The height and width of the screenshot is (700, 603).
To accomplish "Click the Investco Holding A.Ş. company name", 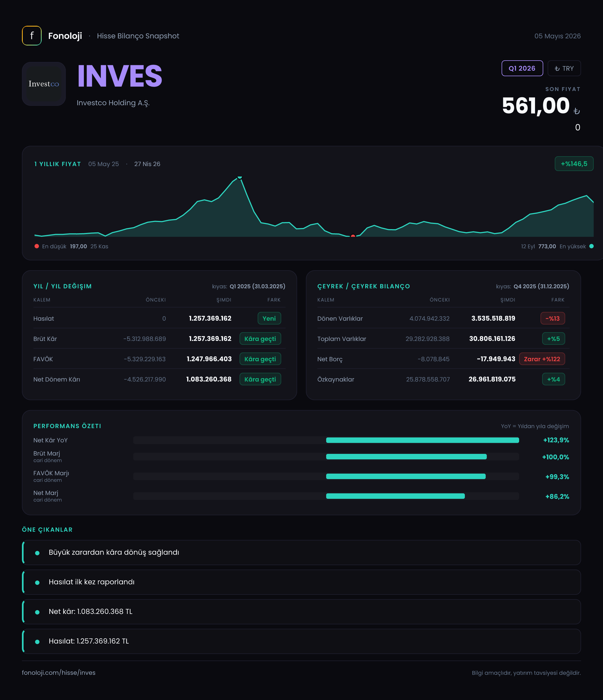I will (113, 103).
